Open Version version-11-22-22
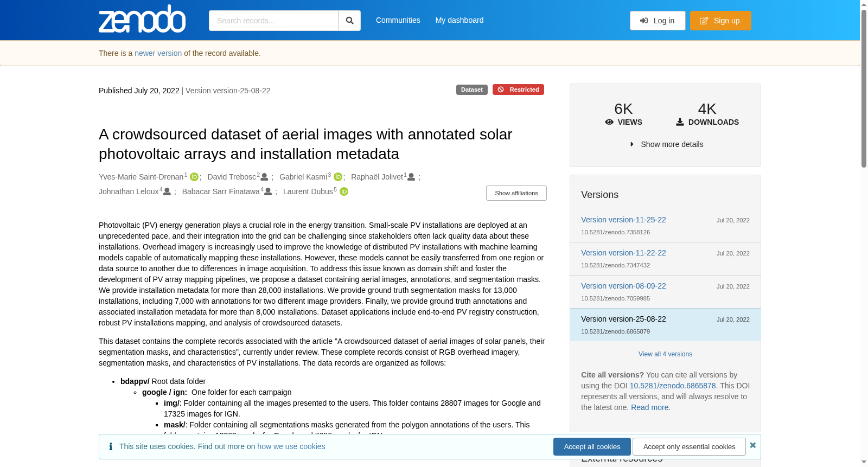Image resolution: width=868 pixels, height=467 pixels. [623, 253]
